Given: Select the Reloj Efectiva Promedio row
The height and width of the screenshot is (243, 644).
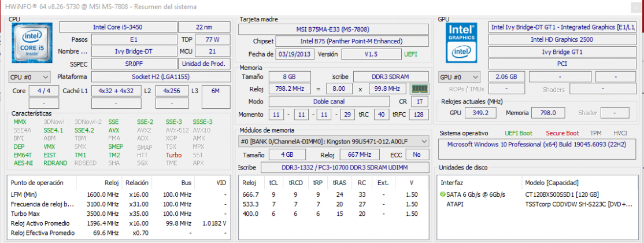Looking at the screenshot, I should point(119,233).
